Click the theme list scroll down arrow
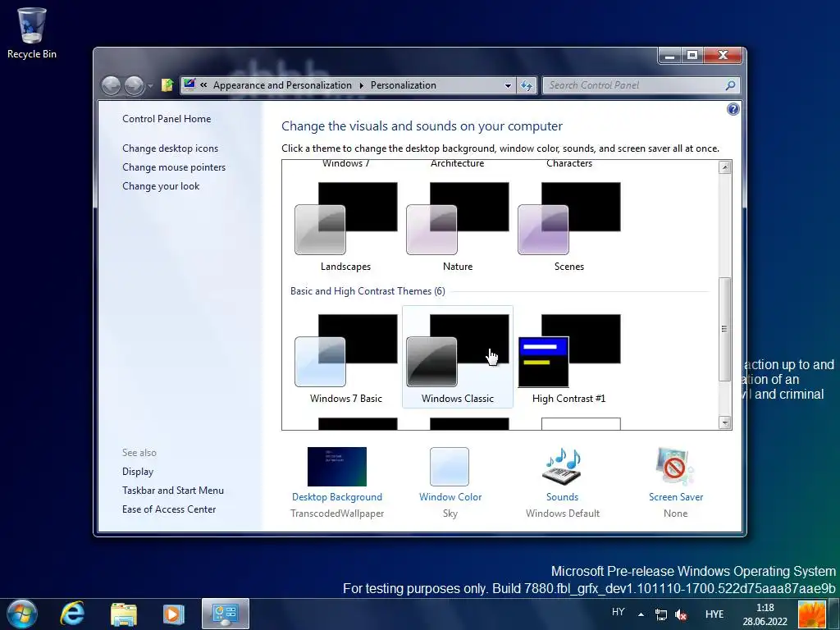 click(725, 422)
